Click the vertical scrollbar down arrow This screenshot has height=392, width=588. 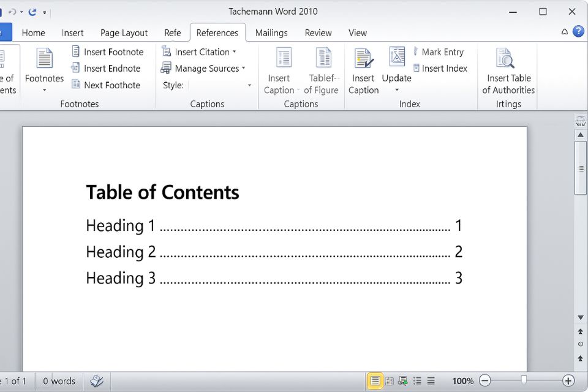click(x=580, y=317)
